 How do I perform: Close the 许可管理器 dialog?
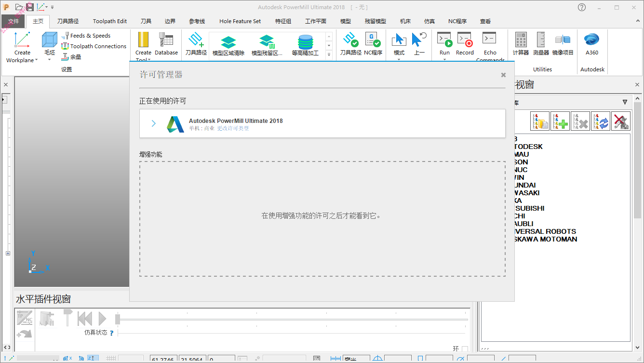point(503,75)
